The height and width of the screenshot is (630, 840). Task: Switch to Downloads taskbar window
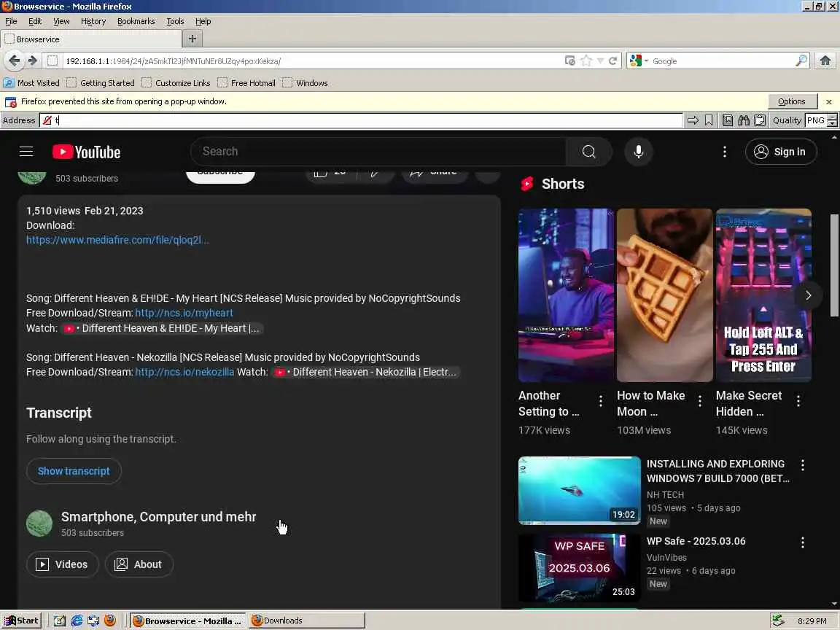click(x=307, y=621)
